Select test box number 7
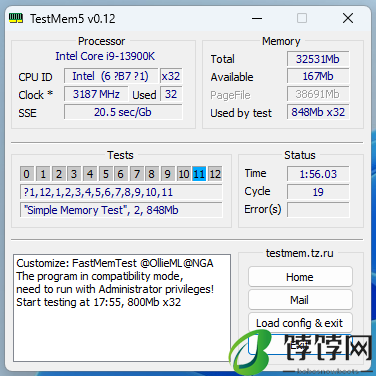Screen dimensions: 376x376 pyautogui.click(x=137, y=174)
